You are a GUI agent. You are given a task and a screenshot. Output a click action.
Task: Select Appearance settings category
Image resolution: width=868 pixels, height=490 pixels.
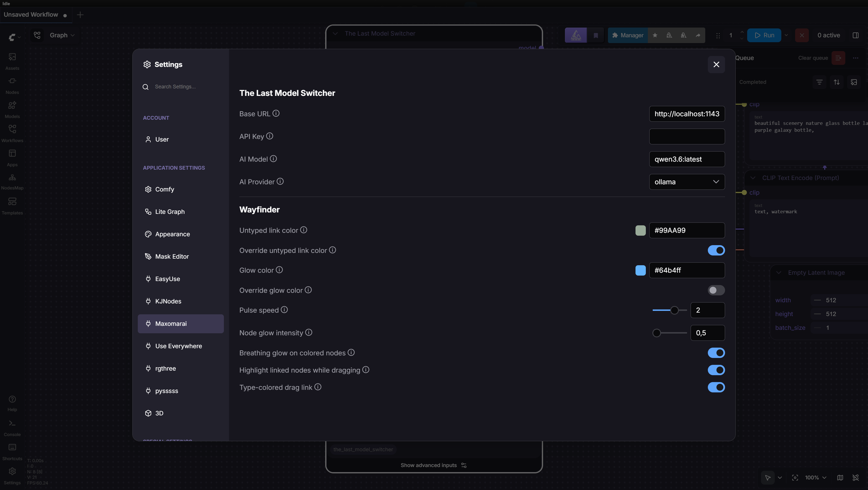(181, 234)
